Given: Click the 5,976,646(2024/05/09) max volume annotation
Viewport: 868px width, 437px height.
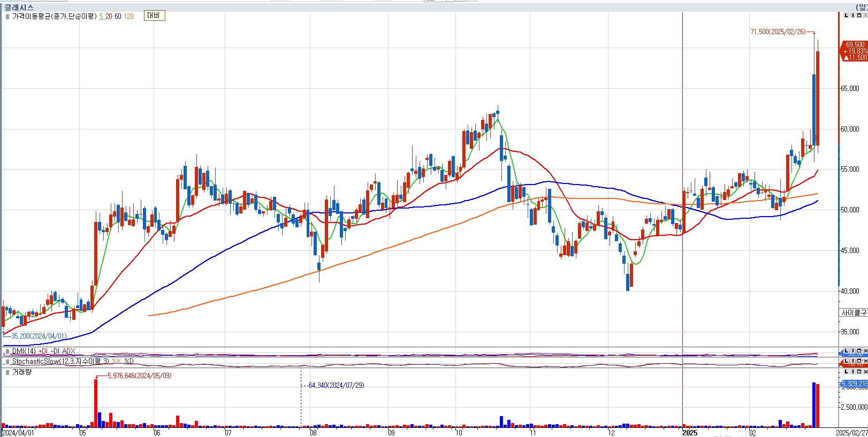Looking at the screenshot, I should [140, 376].
